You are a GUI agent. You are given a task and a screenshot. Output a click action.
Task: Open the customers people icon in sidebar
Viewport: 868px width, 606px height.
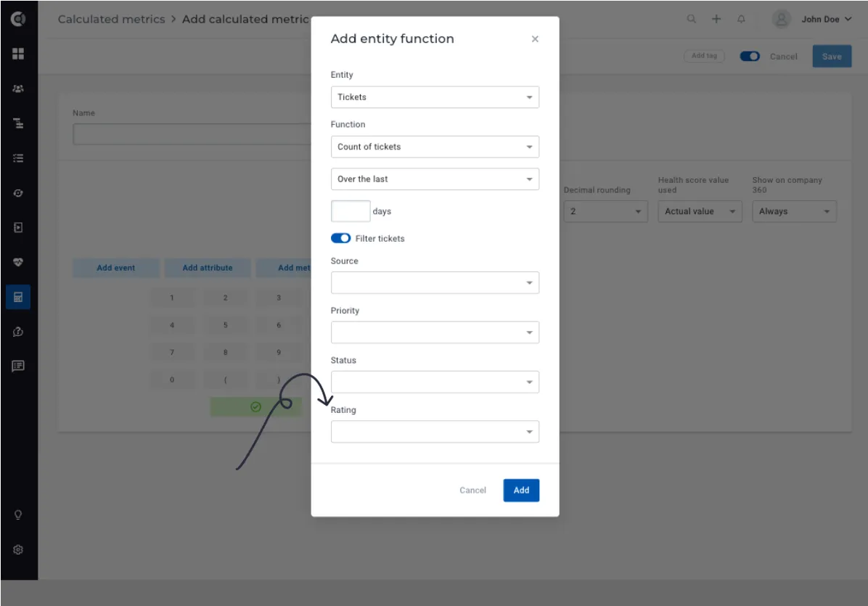click(x=18, y=89)
